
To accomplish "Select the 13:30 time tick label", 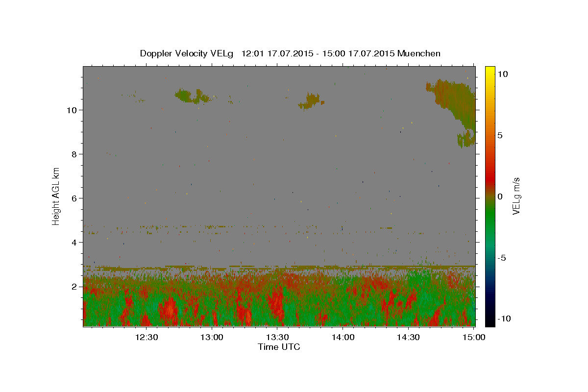I will (277, 337).
